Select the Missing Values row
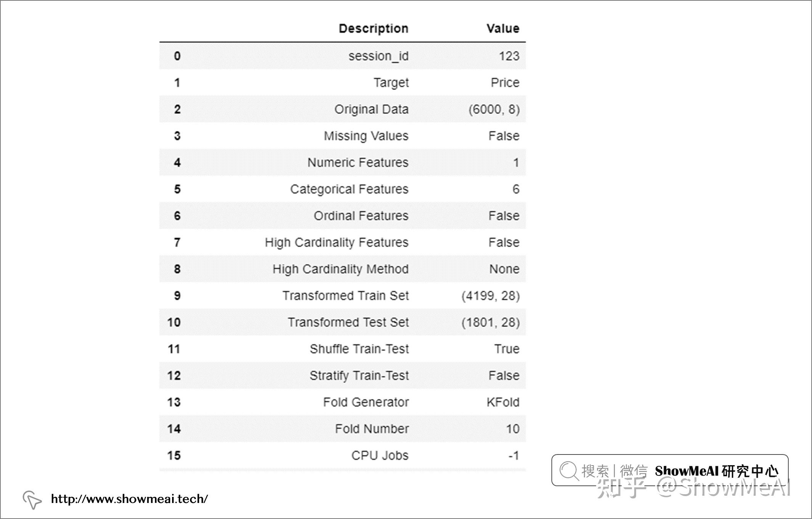Screen dimensions: 812x519 point(342,136)
